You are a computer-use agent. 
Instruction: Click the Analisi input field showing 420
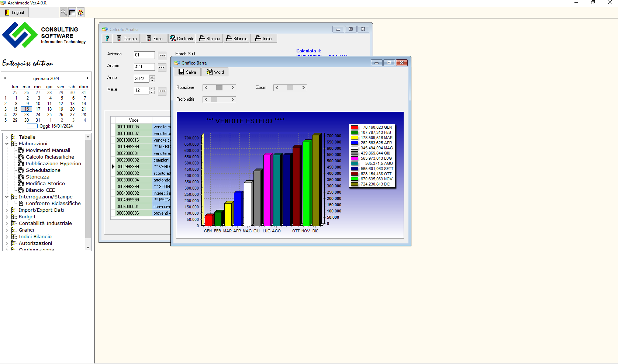click(x=144, y=67)
